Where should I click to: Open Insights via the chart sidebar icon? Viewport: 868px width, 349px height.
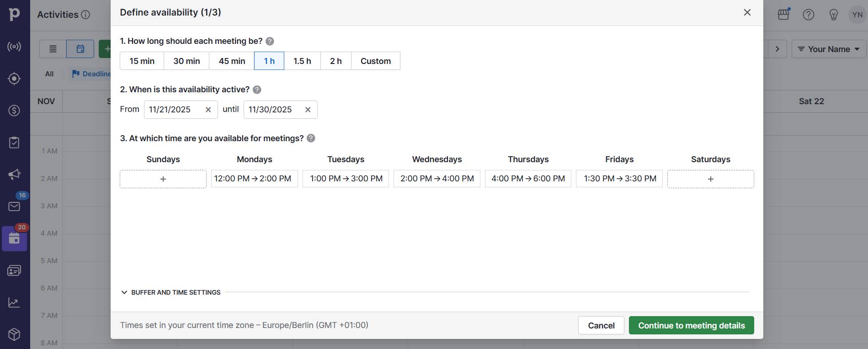tap(15, 302)
